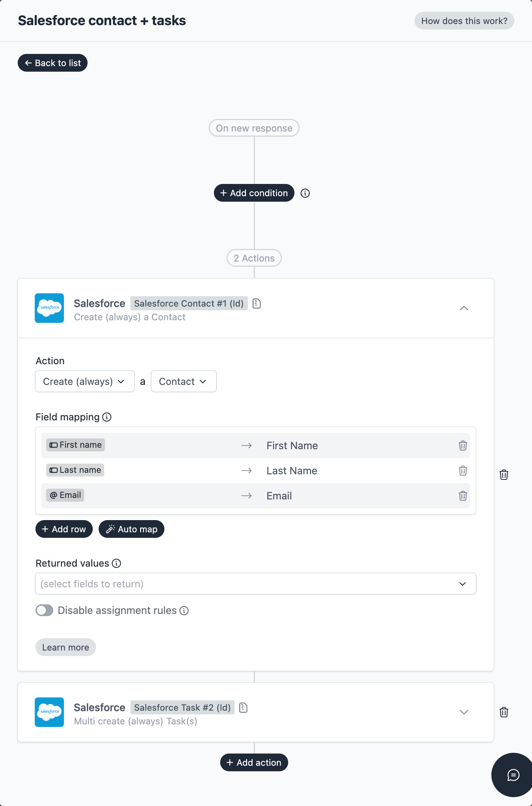Select the First name source field chip
532x806 pixels.
tap(76, 445)
